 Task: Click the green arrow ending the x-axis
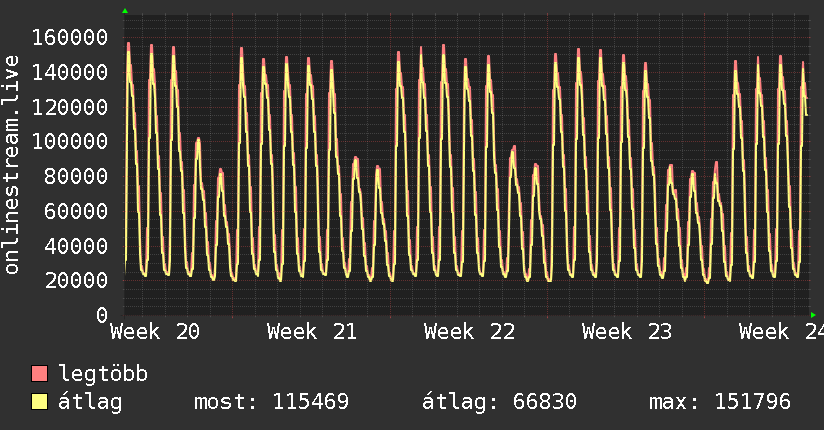coord(813,315)
